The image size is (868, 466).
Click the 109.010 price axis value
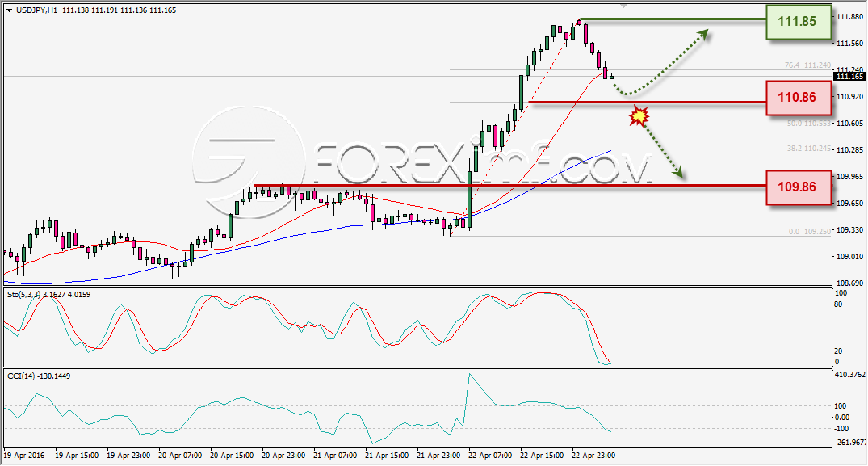(x=849, y=256)
